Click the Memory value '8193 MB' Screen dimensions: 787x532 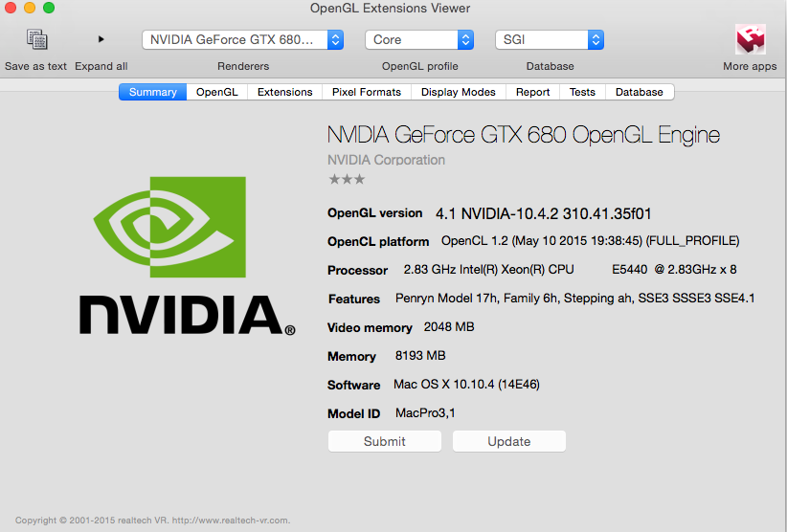pyautogui.click(x=420, y=356)
